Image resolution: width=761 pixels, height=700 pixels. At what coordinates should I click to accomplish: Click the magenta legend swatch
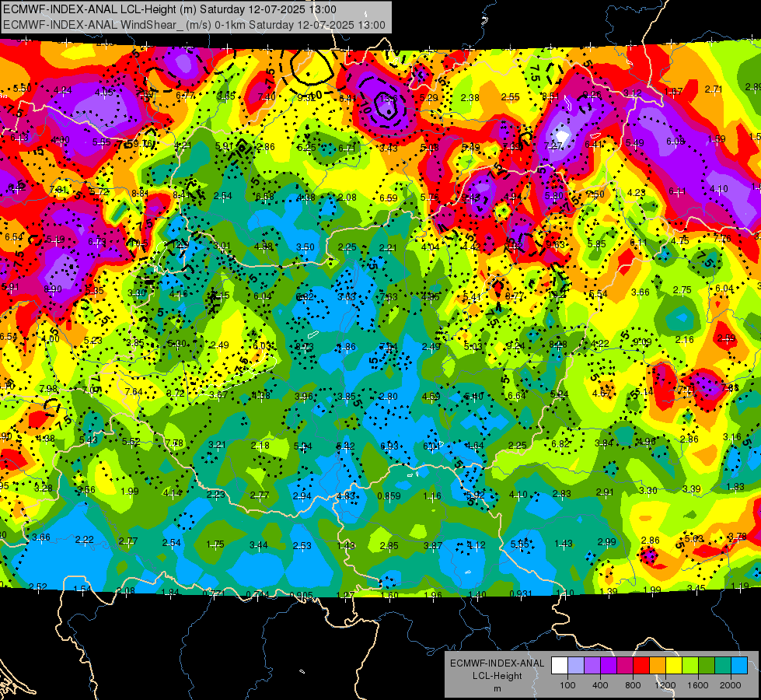[x=625, y=666]
